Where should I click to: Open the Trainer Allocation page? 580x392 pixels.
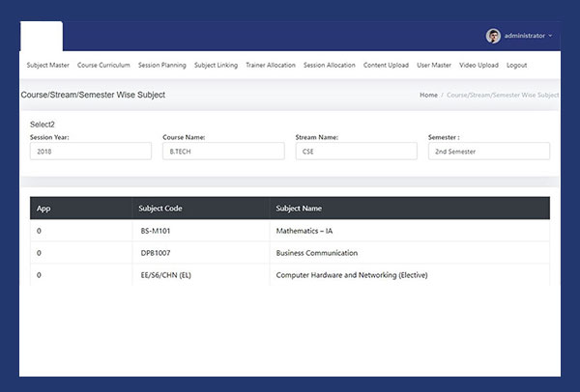(272, 65)
